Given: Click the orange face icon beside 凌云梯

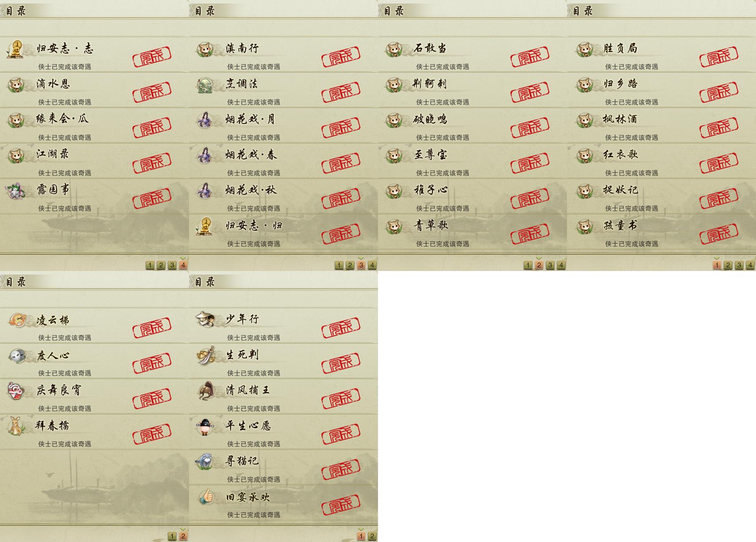Looking at the screenshot, I should pyautogui.click(x=17, y=320).
